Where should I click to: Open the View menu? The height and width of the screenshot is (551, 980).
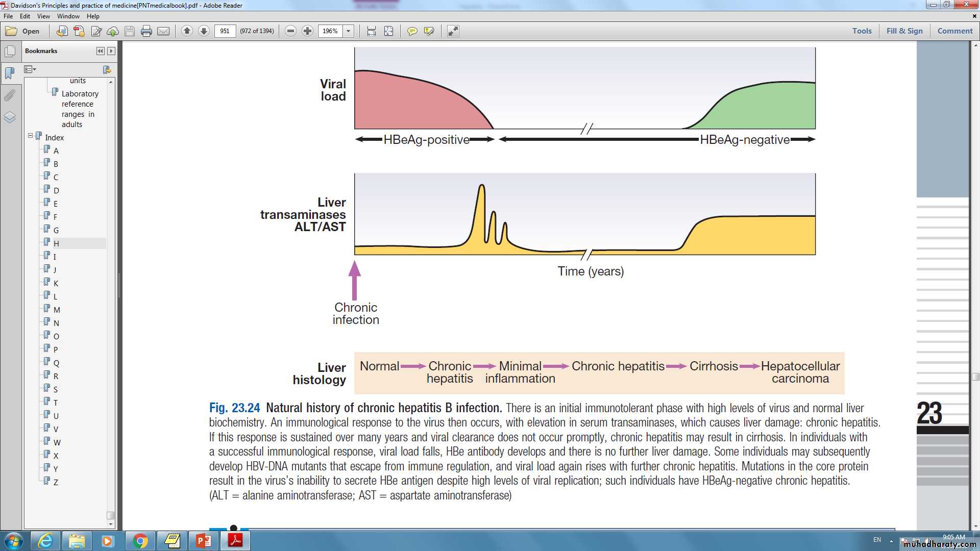point(43,16)
